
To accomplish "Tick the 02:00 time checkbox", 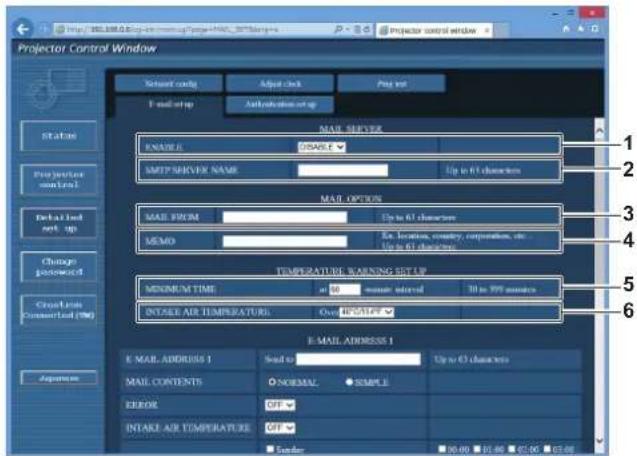I will (512, 449).
